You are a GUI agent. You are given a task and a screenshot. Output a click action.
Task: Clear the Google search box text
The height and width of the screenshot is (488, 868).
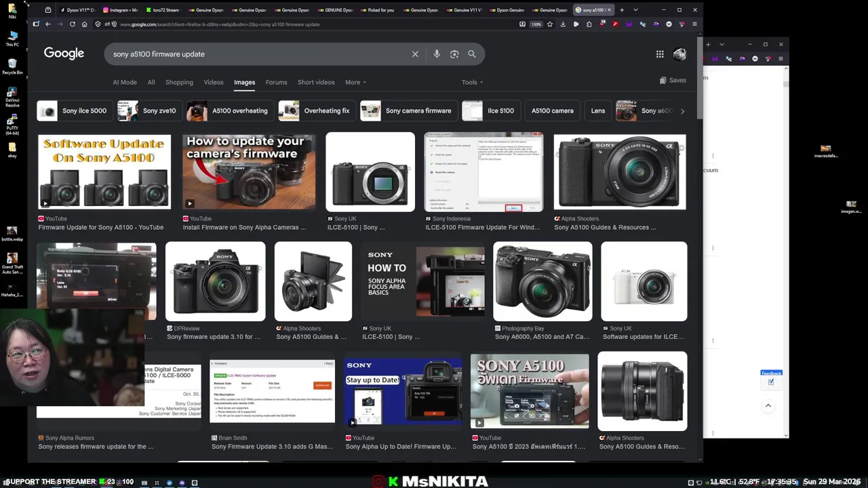415,54
